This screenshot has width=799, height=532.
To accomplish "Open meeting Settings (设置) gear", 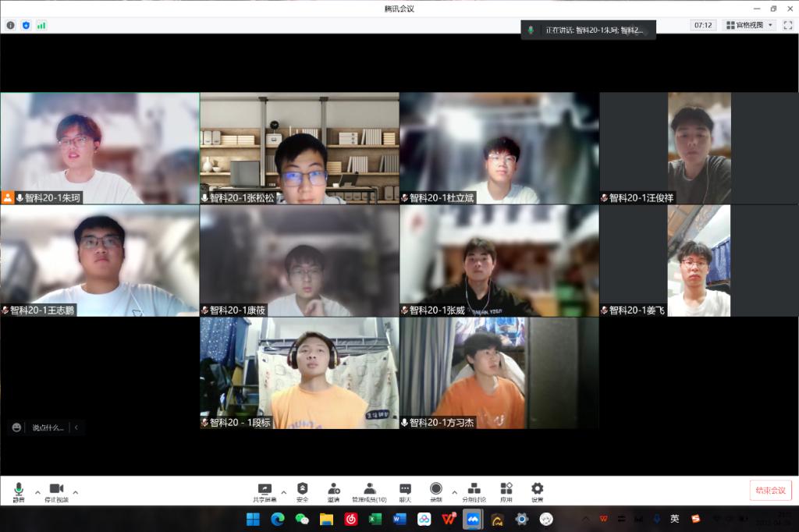I will coord(537,491).
